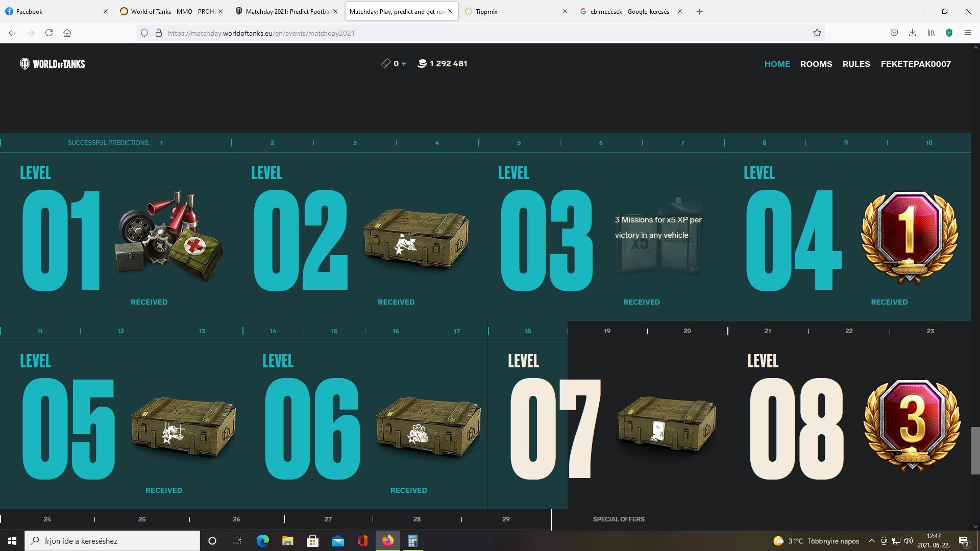Open the ROOMS page

pyautogui.click(x=816, y=64)
